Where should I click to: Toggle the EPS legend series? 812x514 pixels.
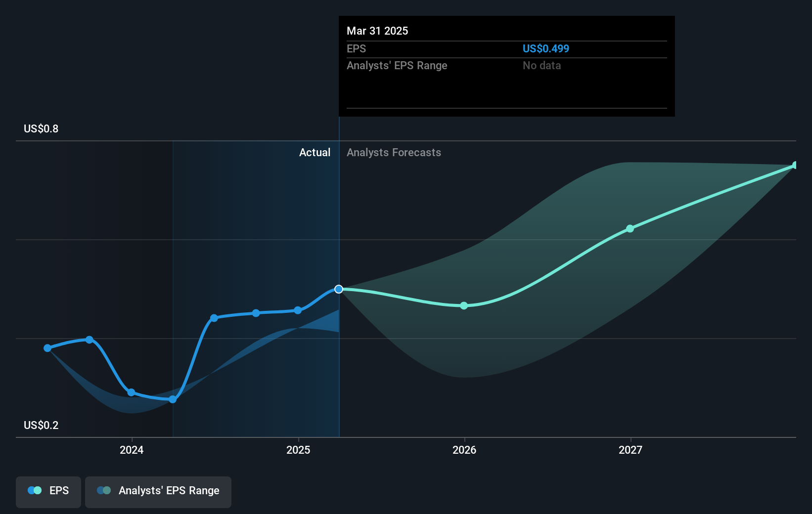(48, 492)
